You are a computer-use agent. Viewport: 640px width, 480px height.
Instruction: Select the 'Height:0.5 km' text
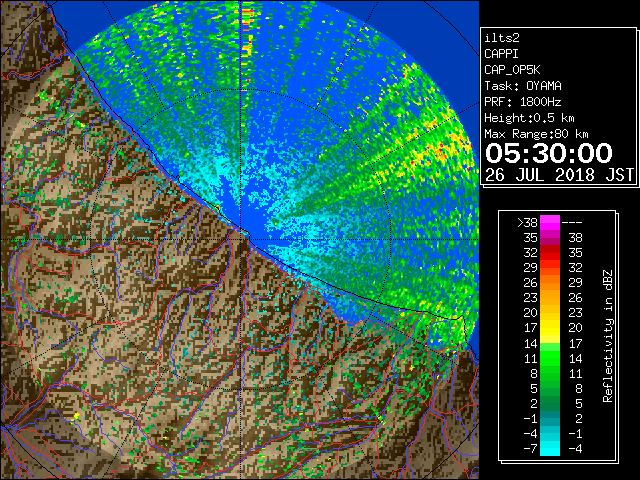pos(529,118)
